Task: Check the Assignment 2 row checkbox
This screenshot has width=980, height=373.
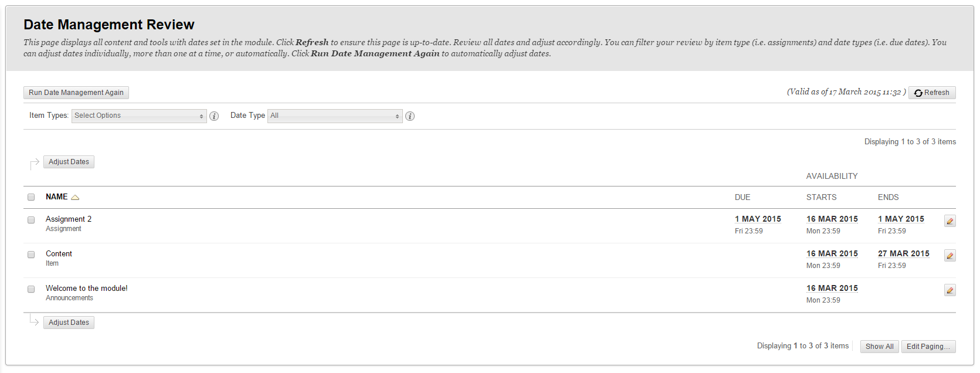Action: 31,220
